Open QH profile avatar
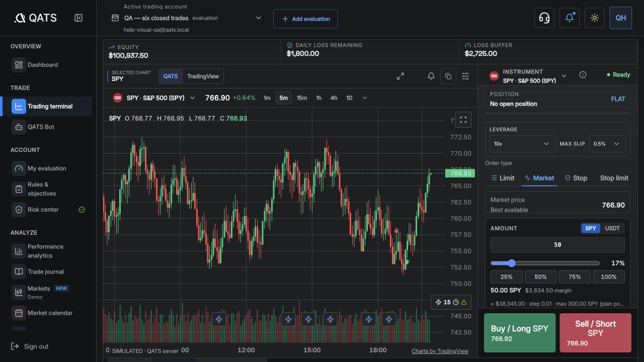The width and height of the screenshot is (644, 362). pos(621,18)
